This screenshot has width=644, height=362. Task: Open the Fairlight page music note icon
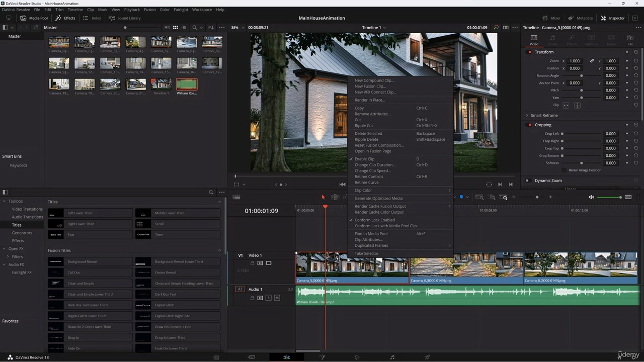pyautogui.click(x=392, y=357)
